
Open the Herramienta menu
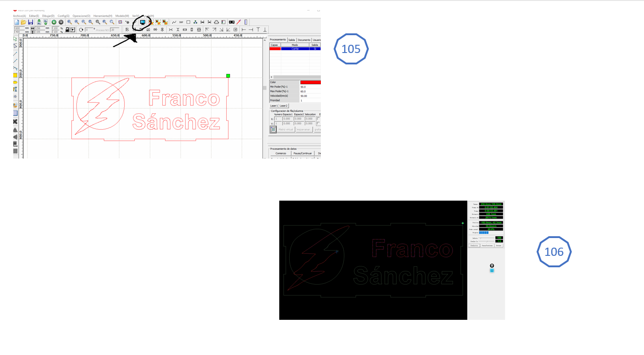click(103, 16)
